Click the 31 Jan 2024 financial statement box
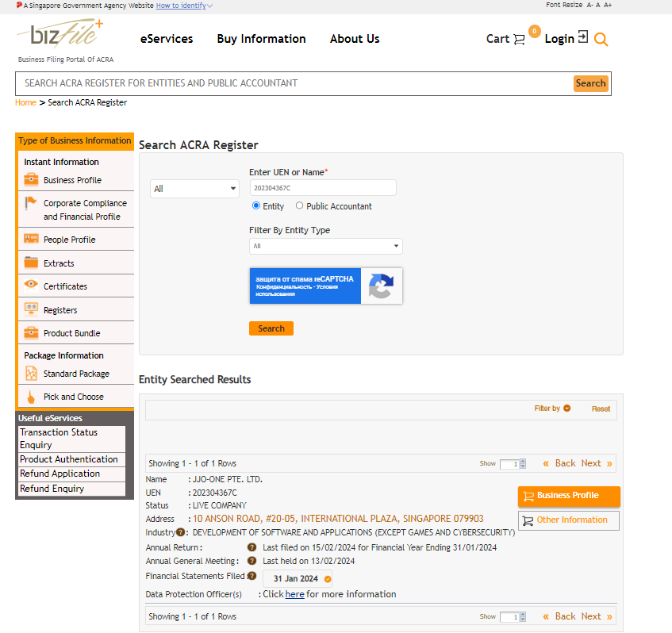 297,578
